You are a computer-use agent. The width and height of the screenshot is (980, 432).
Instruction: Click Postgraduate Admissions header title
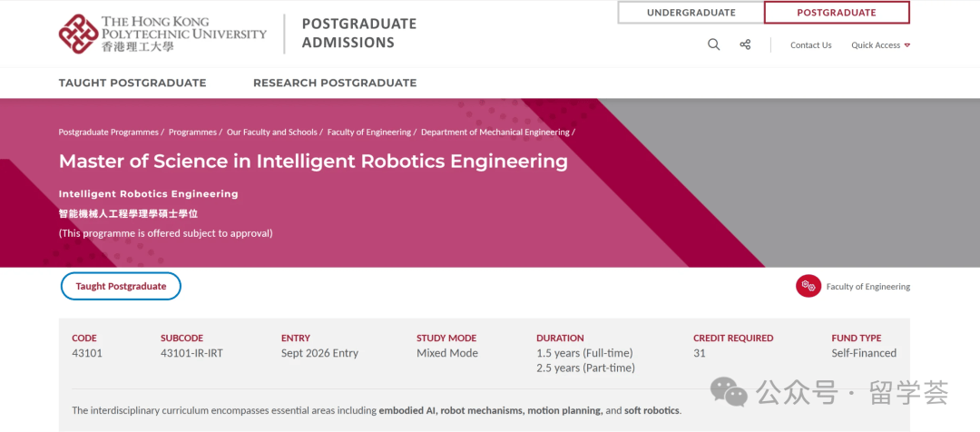tap(358, 34)
